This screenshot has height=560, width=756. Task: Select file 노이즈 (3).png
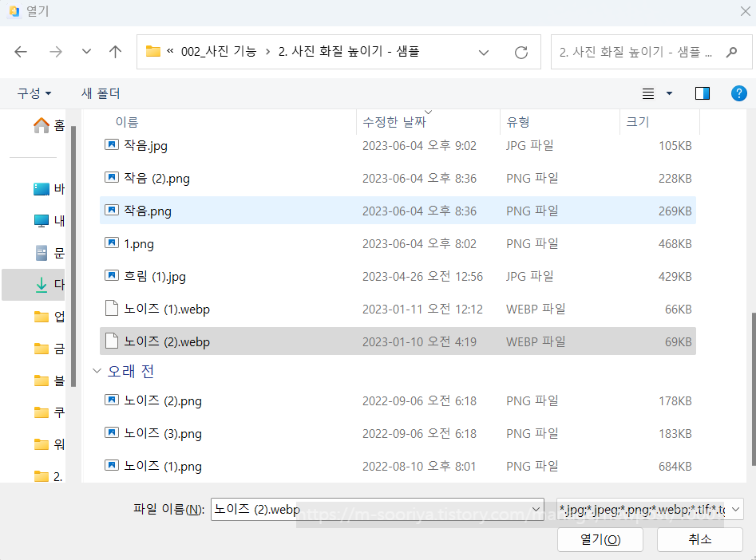[398, 433]
